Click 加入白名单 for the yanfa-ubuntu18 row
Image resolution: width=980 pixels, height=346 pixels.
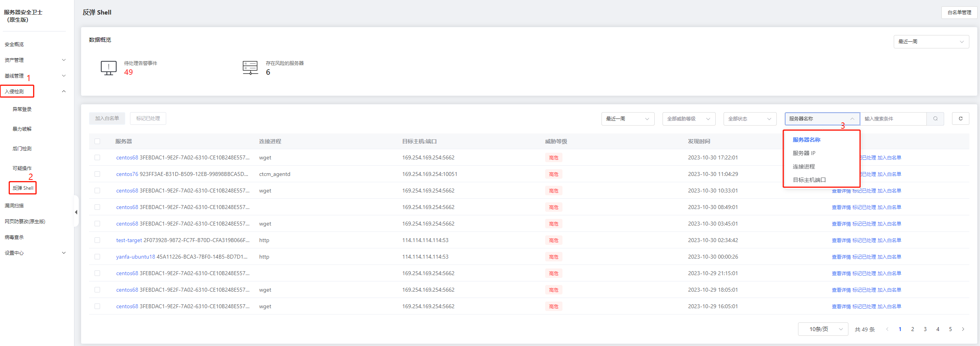click(x=889, y=257)
